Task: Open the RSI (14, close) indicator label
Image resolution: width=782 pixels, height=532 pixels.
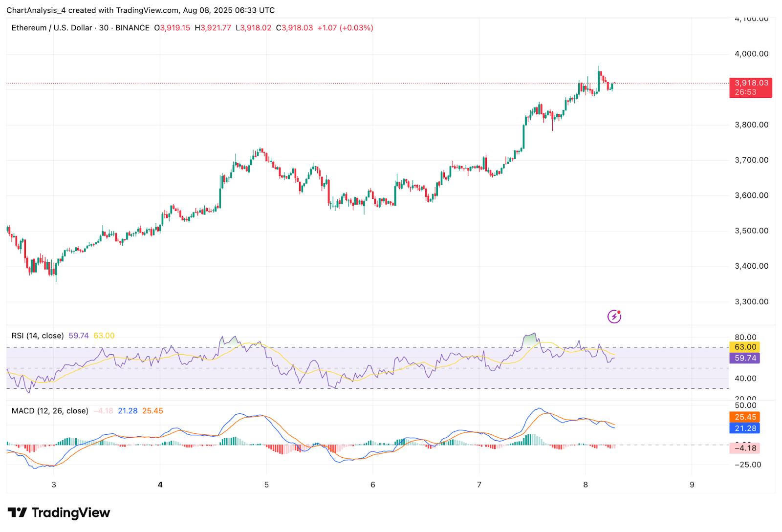Action: (38, 336)
